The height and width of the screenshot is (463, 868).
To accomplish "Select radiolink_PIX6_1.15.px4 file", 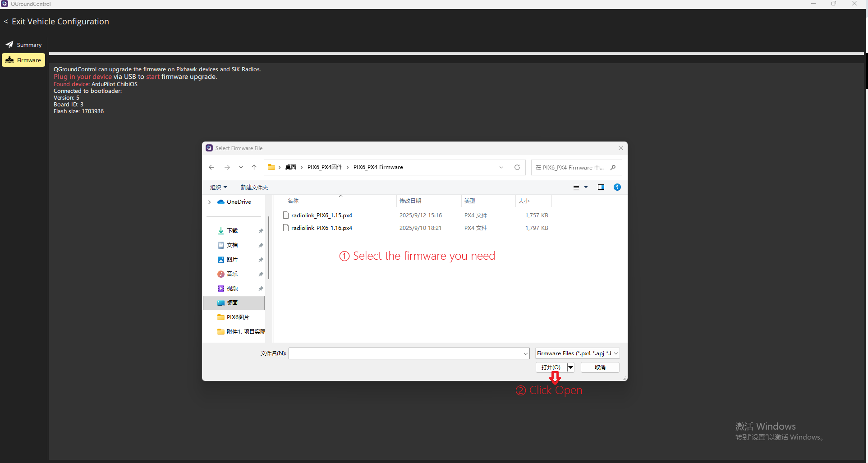I will coord(321,215).
